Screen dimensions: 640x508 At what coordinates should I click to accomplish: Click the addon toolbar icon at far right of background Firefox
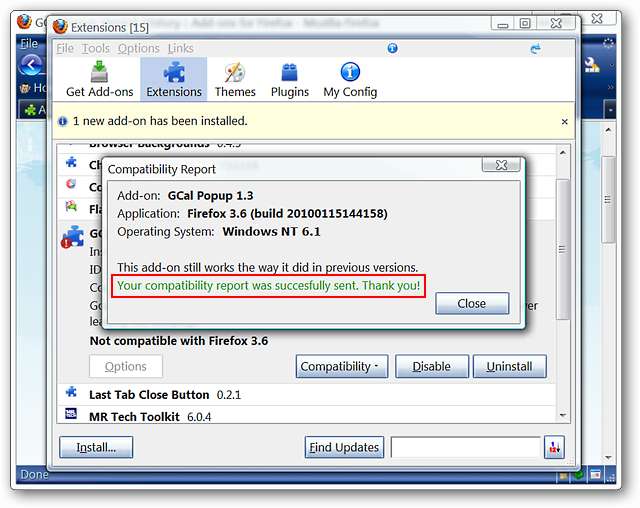591,65
